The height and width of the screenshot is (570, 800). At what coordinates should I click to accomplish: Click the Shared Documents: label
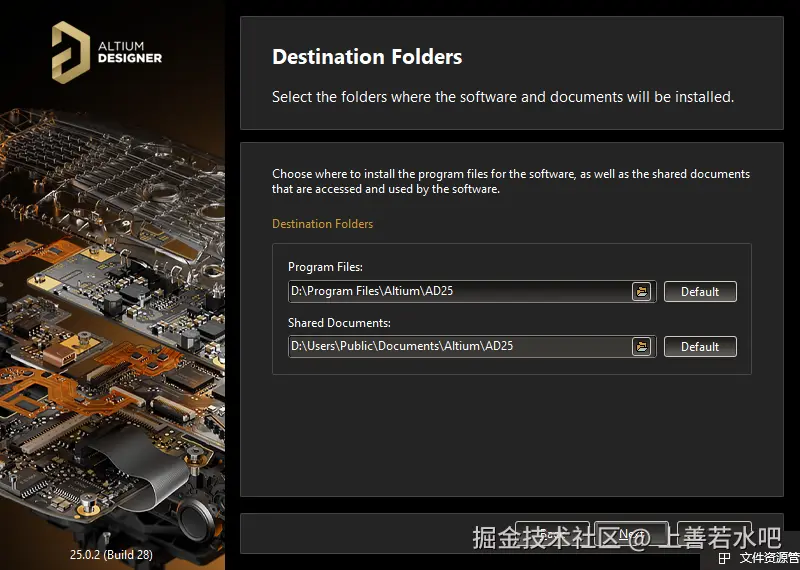pyautogui.click(x=339, y=323)
